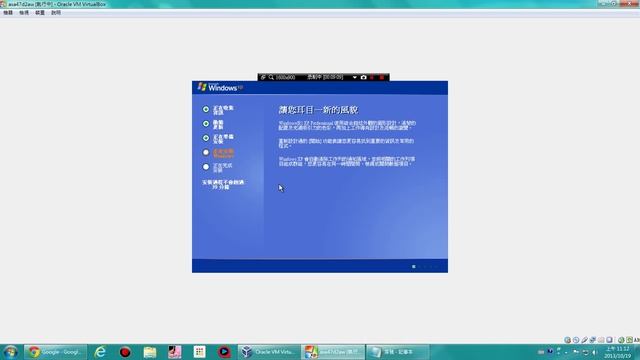Click the target-select icon on the recorder bar

pos(263,77)
